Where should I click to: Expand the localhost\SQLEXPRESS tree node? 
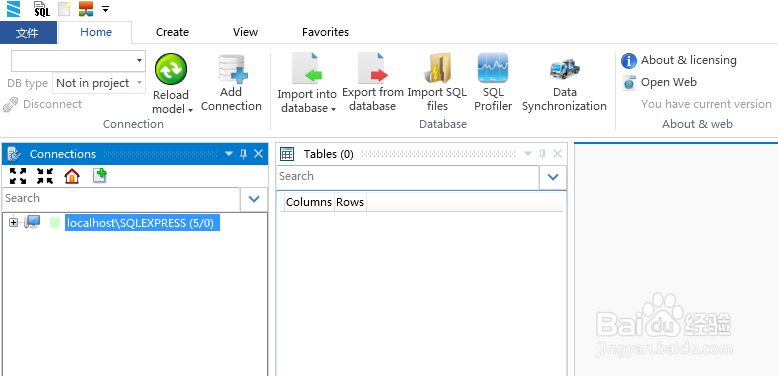point(13,223)
